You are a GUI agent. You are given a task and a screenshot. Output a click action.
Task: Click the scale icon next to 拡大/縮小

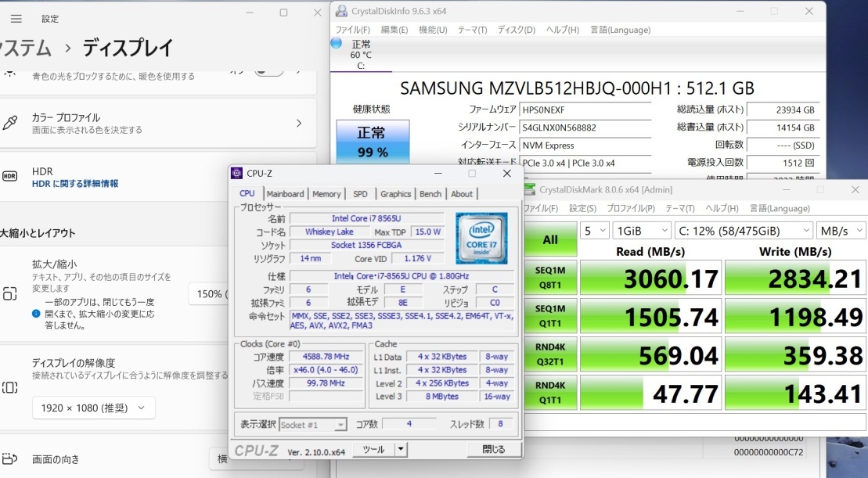[x=10, y=294]
